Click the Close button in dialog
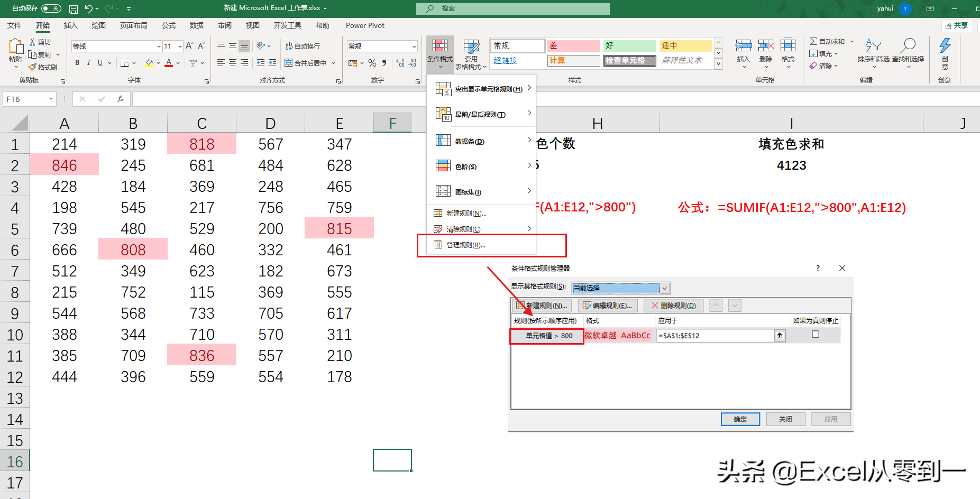 coord(785,419)
